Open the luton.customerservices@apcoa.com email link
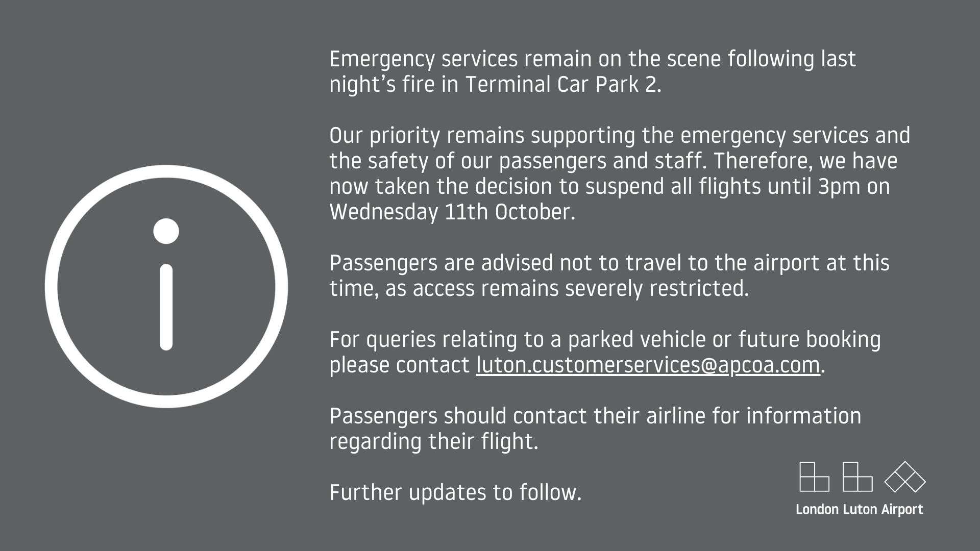This screenshot has height=551, width=980. 648,365
